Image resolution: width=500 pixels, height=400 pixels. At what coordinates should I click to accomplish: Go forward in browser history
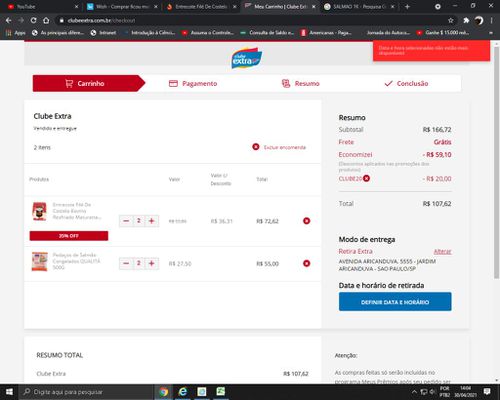(21, 20)
